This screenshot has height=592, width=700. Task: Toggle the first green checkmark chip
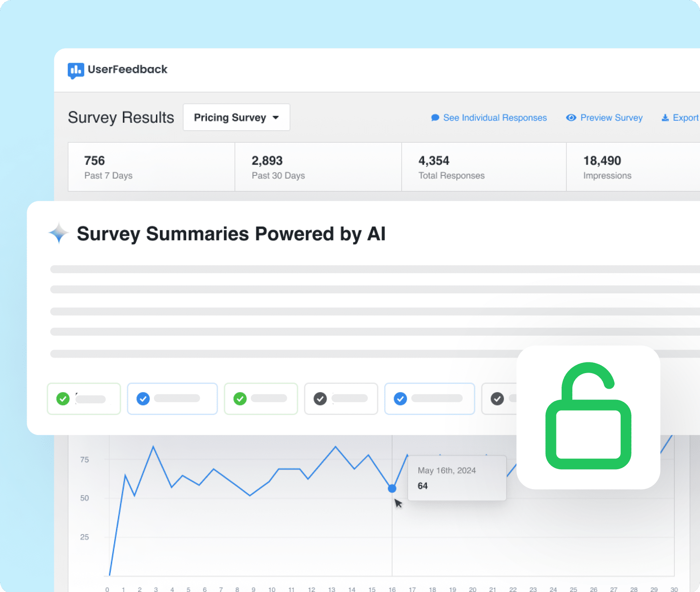84,399
